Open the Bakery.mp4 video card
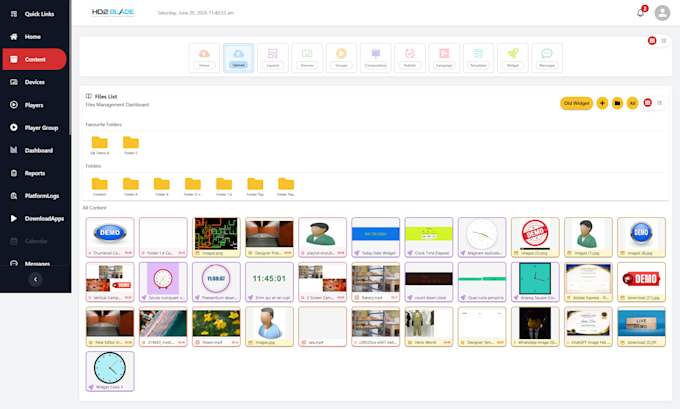This screenshot has height=409, width=680. coord(376,282)
